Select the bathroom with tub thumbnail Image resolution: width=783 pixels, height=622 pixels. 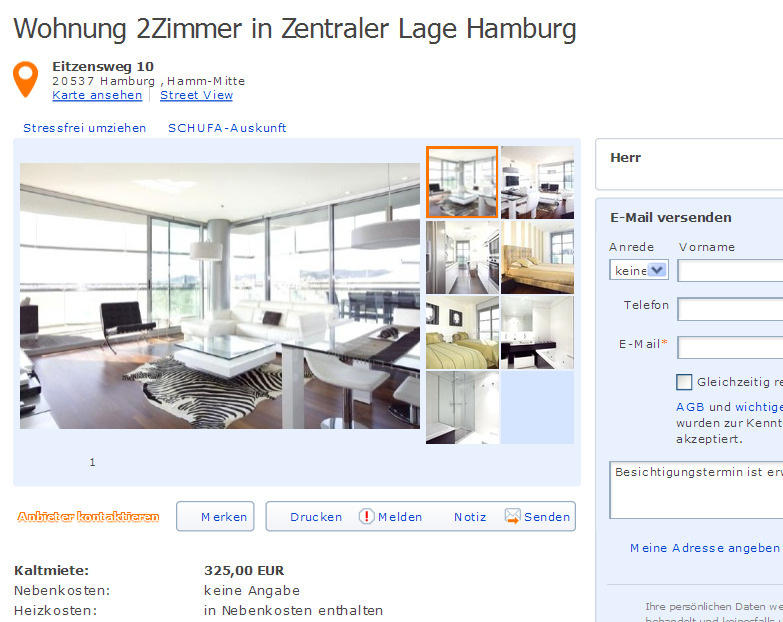click(537, 332)
